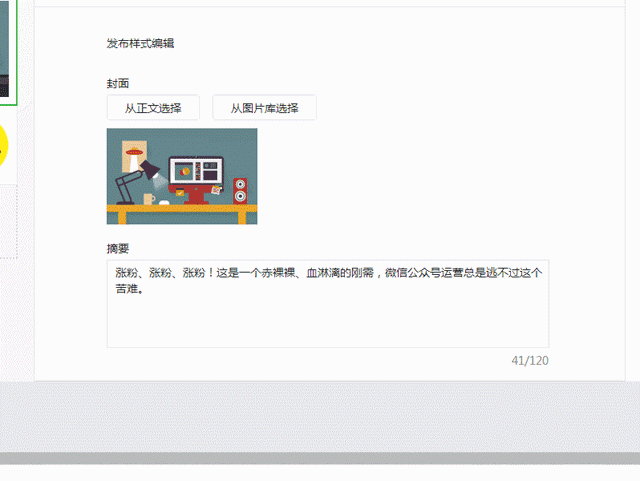Click the 摘要 label
Screen dimensions: 640x481
pyautogui.click(x=118, y=249)
